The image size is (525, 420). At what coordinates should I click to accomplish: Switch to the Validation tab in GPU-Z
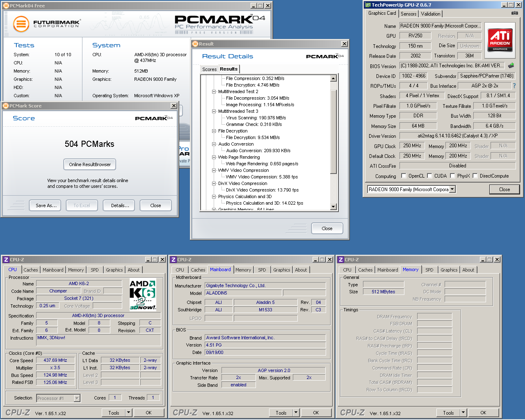pyautogui.click(x=431, y=14)
